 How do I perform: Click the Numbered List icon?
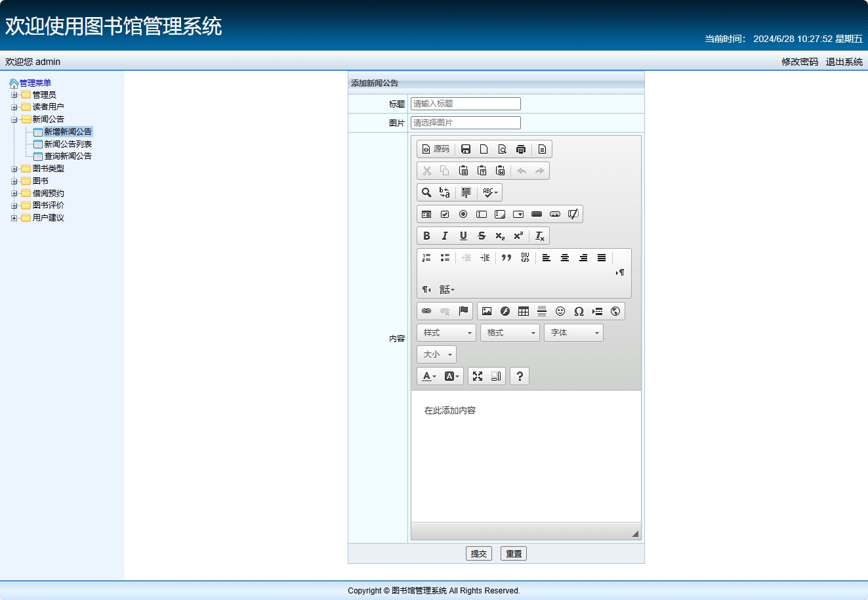click(426, 257)
